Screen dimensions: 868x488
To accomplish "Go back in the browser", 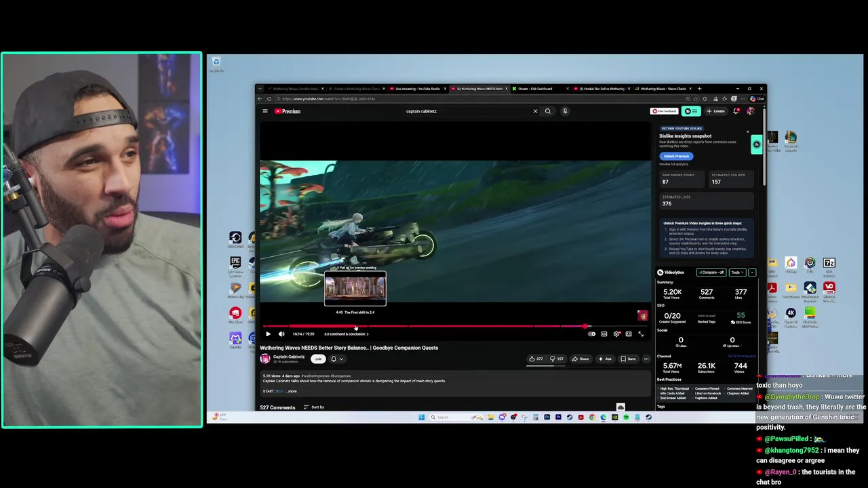I will [260, 99].
